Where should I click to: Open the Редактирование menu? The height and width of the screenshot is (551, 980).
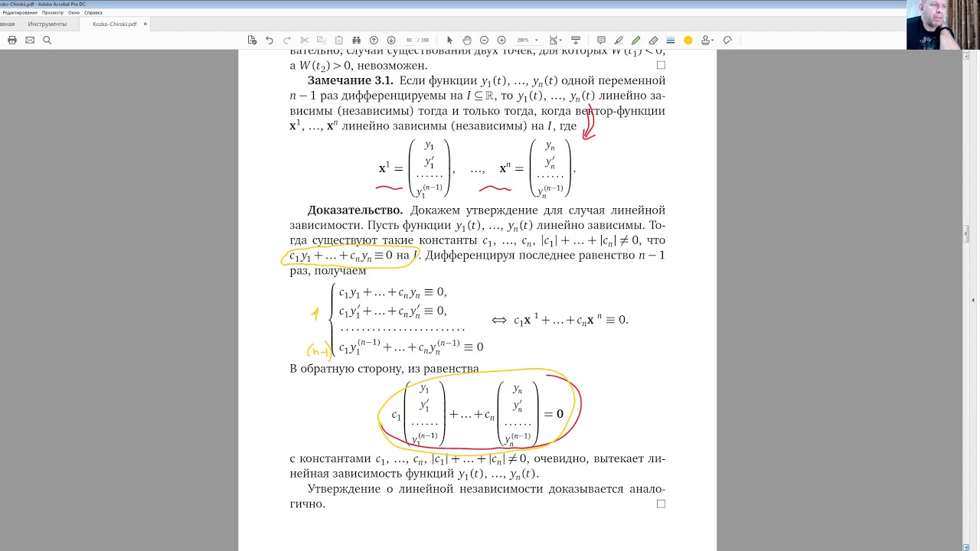(x=20, y=12)
